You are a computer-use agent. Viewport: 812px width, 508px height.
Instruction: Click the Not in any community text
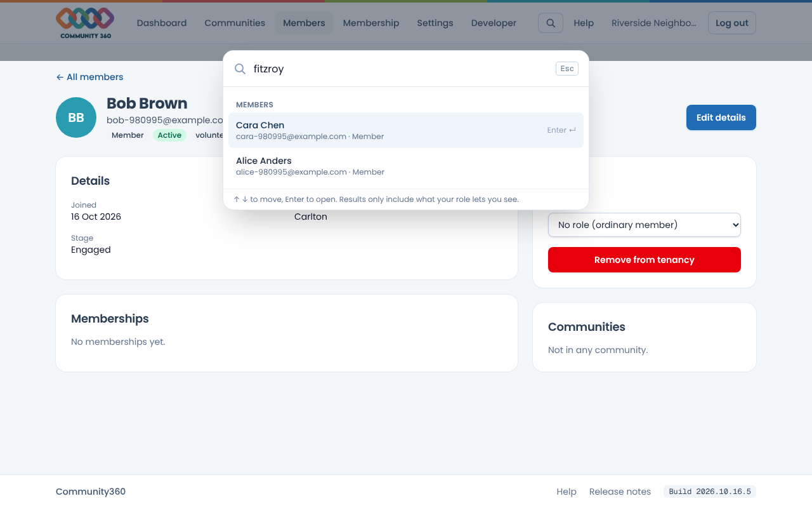(x=598, y=350)
